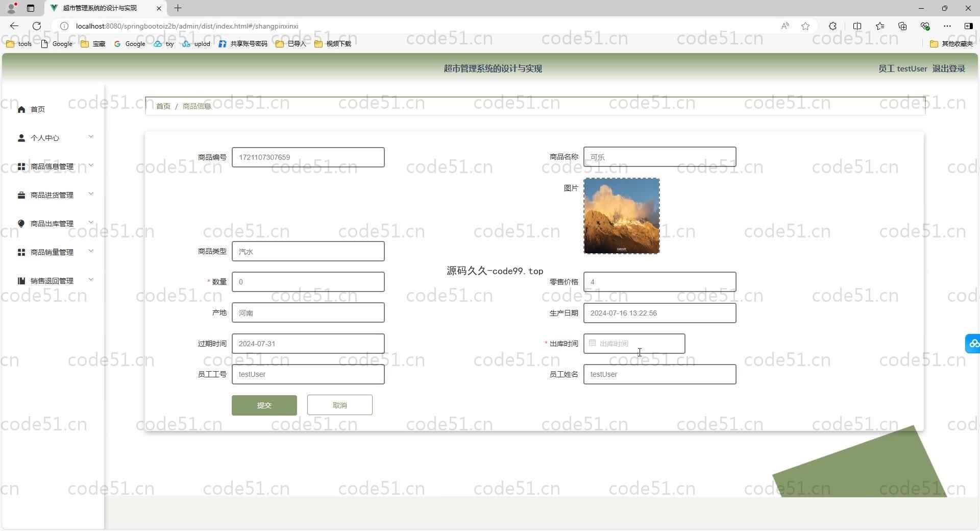Image resolution: width=980 pixels, height=531 pixels.
Task: Click the 零售价格 input field
Action: coord(659,282)
